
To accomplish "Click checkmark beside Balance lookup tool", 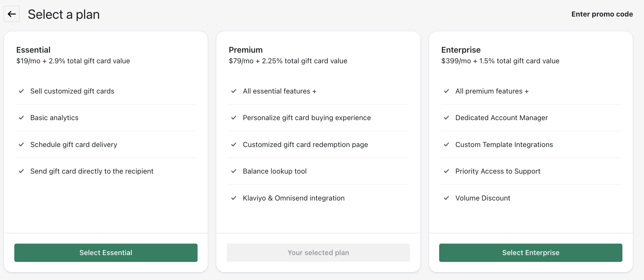I will [x=234, y=171].
